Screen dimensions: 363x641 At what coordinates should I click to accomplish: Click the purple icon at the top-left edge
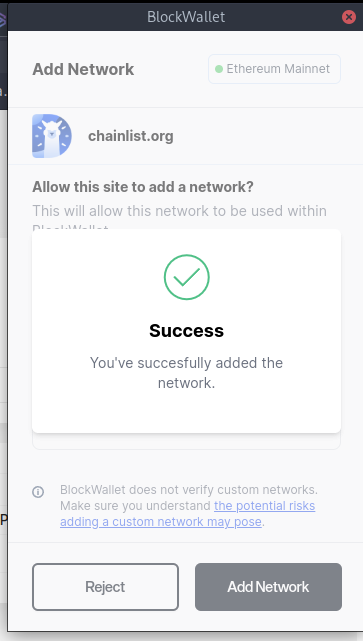[x=2, y=19]
